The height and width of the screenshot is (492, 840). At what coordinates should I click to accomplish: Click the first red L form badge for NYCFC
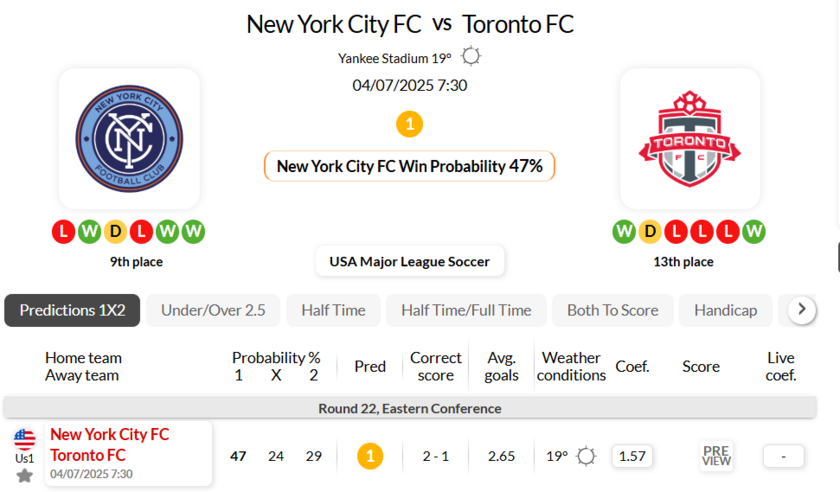tap(63, 232)
